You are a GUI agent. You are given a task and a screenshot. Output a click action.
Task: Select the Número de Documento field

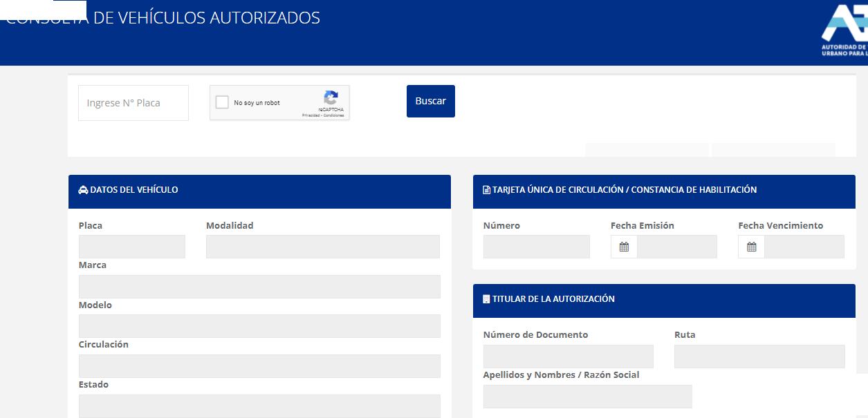pyautogui.click(x=568, y=356)
